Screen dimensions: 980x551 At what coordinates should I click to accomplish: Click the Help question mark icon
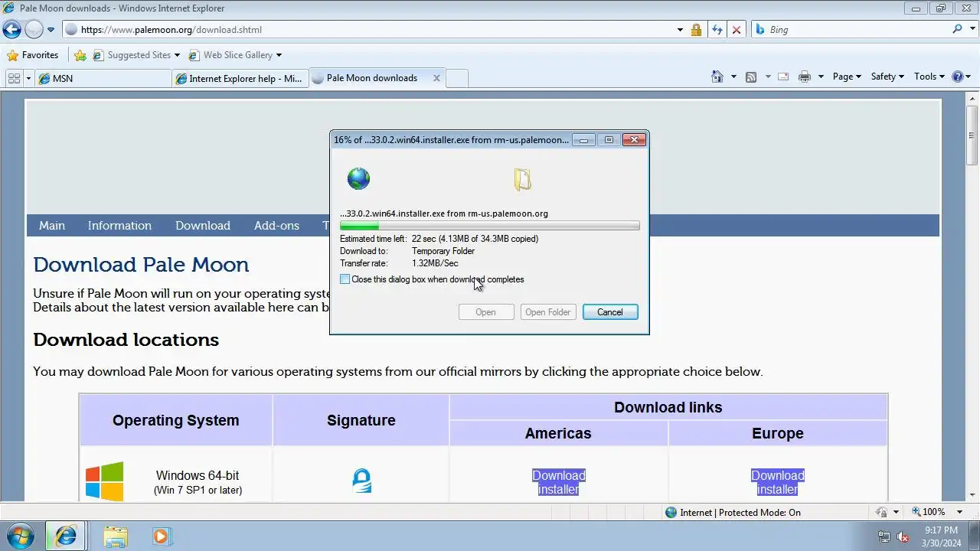point(957,77)
